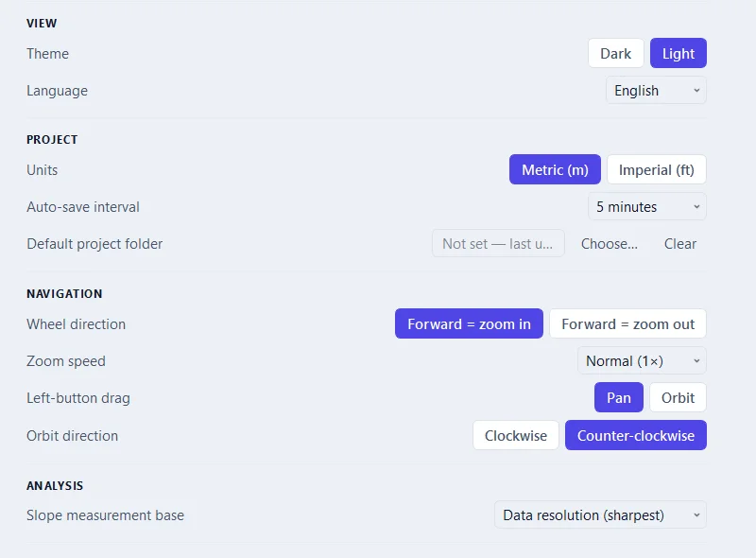Click the 'Slope measurement base' label
The width and height of the screenshot is (756, 558).
tap(106, 515)
